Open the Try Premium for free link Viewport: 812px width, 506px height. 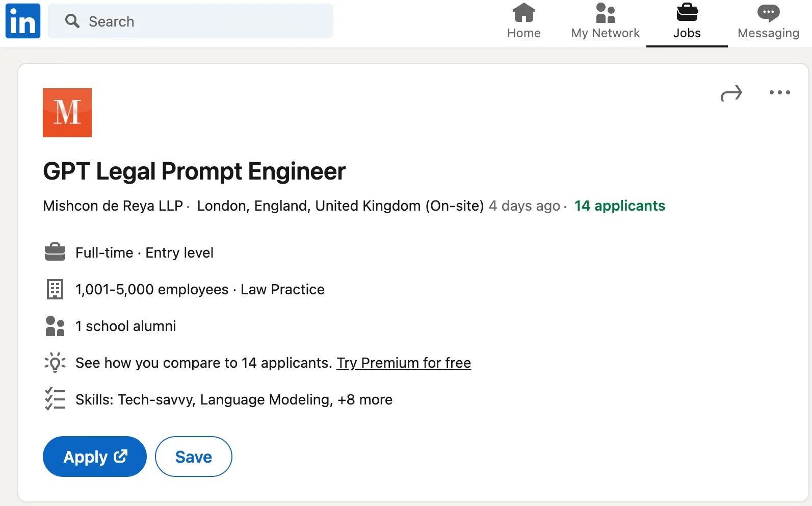404,363
